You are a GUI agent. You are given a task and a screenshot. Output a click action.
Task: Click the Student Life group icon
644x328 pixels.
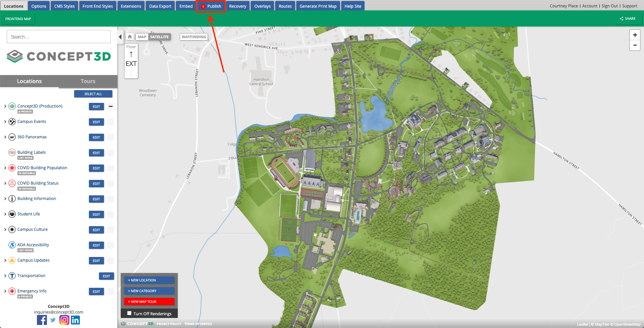pos(12,214)
